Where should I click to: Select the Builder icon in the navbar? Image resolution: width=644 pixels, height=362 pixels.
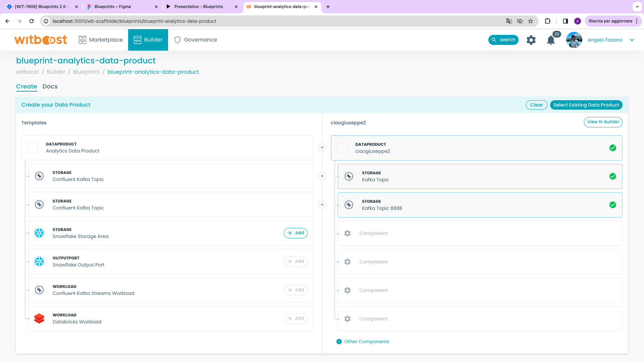(x=138, y=40)
